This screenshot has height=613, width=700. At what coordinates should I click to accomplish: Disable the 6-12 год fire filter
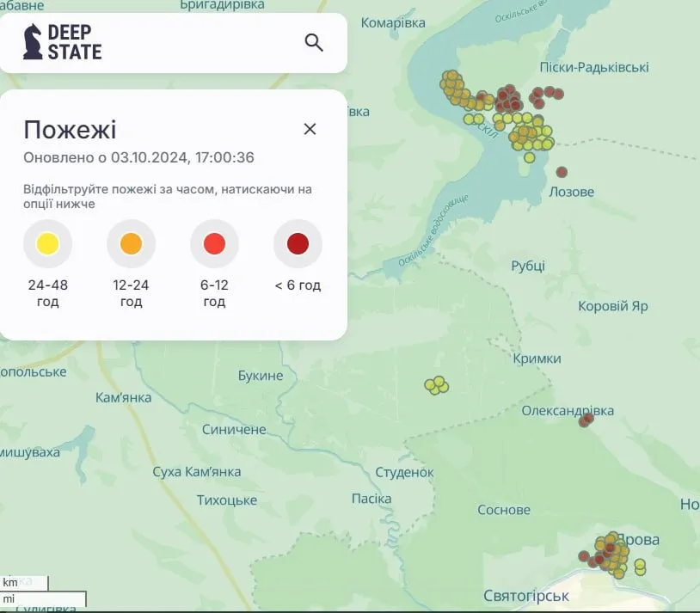click(x=214, y=243)
